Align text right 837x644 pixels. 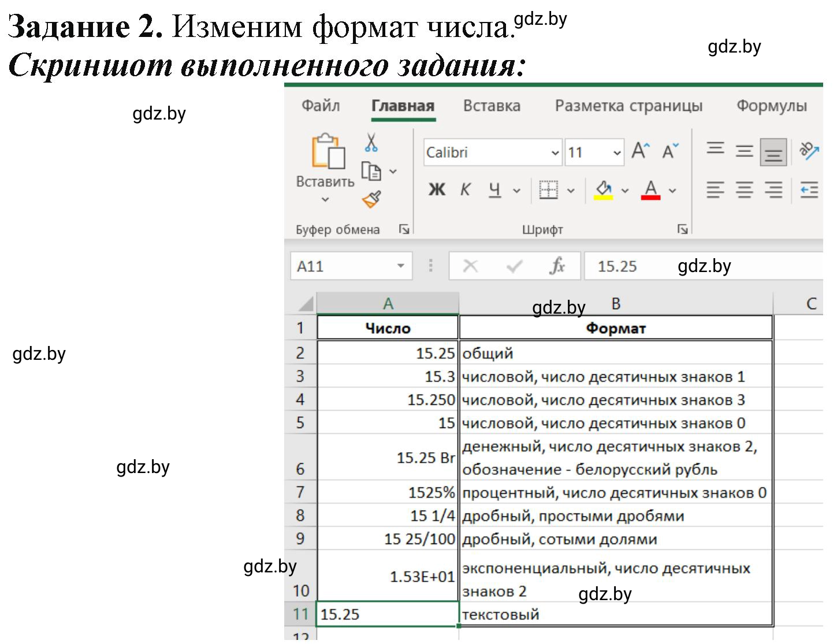[x=773, y=189]
